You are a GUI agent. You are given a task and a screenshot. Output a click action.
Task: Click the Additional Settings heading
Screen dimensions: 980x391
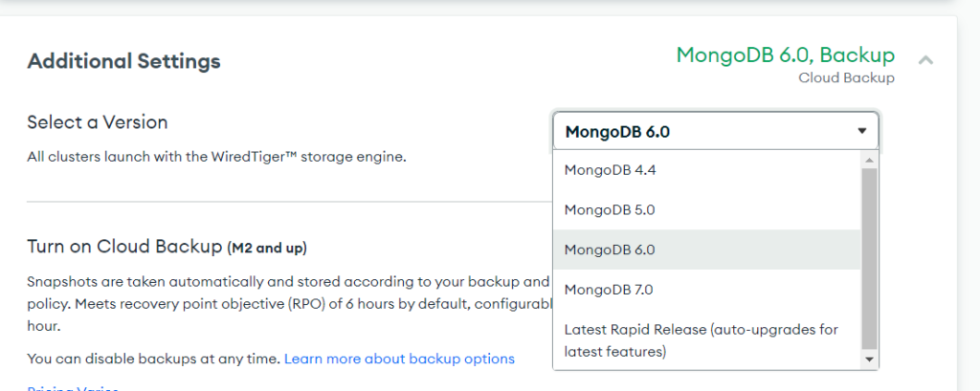pyautogui.click(x=123, y=61)
